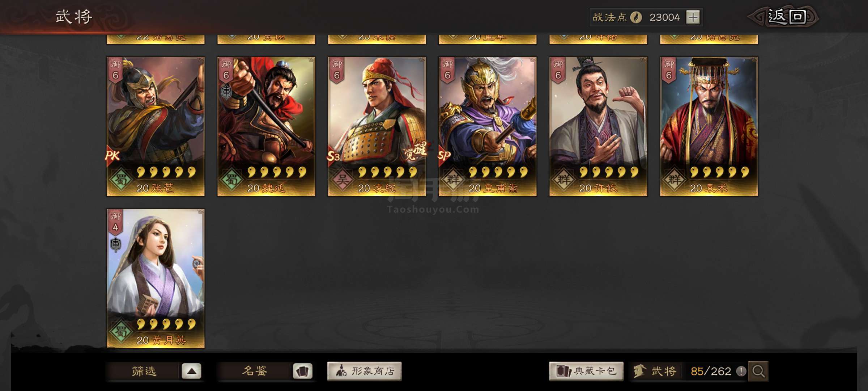Select the 皇甫嵩 general card
The height and width of the screenshot is (391, 868).
(x=488, y=126)
